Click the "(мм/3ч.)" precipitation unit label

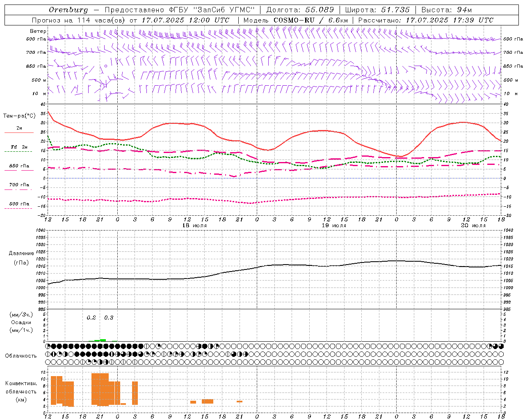coord(21,315)
